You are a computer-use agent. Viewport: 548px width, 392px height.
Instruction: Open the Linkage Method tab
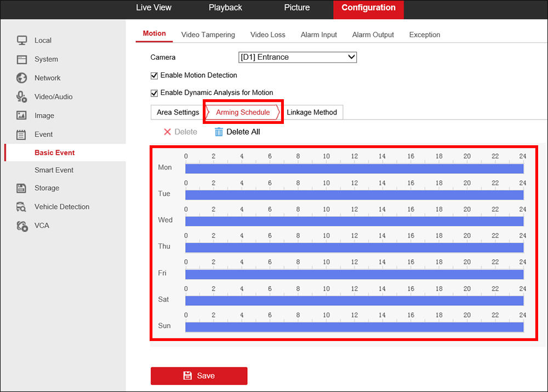[312, 112]
